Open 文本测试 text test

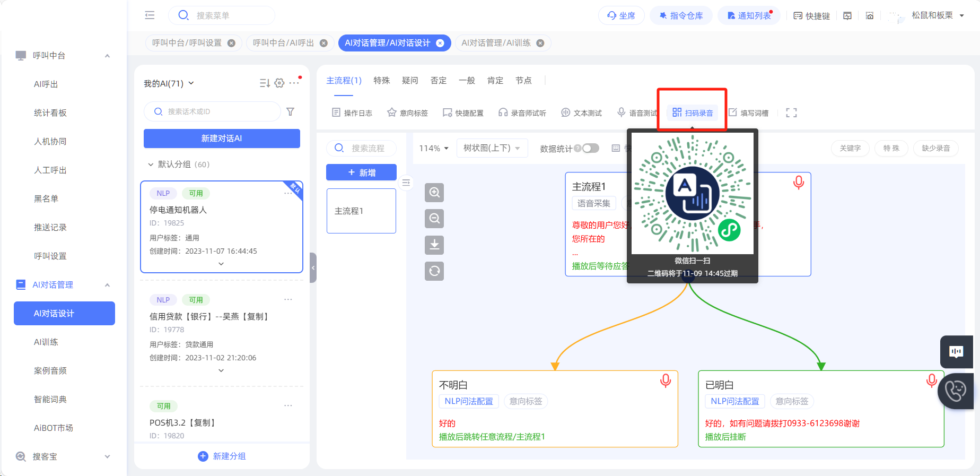[x=581, y=113]
